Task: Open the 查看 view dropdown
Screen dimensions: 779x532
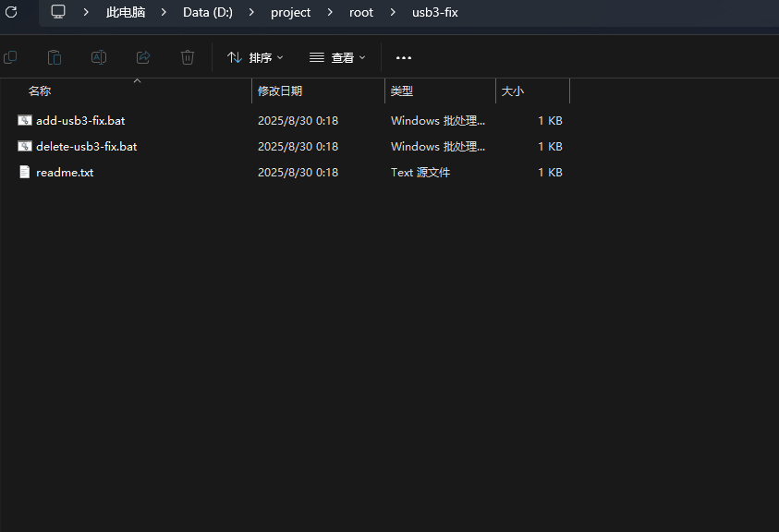Action: point(337,57)
